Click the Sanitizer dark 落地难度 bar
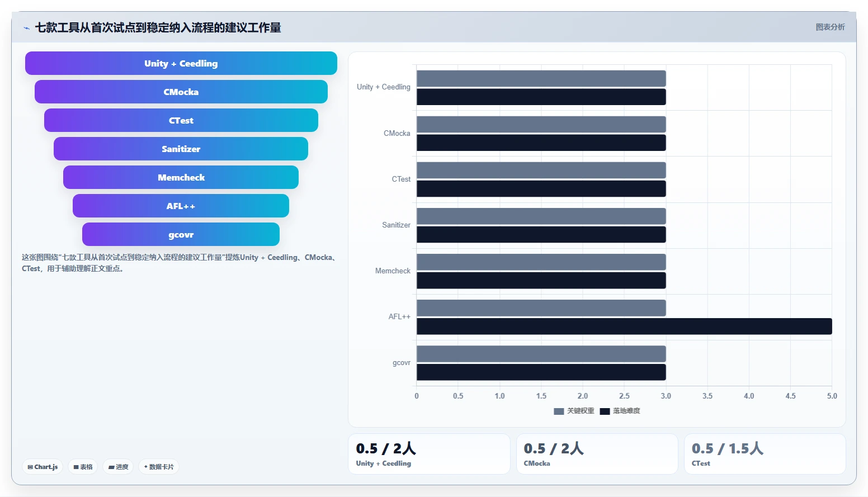The width and height of the screenshot is (868, 497). tap(541, 234)
